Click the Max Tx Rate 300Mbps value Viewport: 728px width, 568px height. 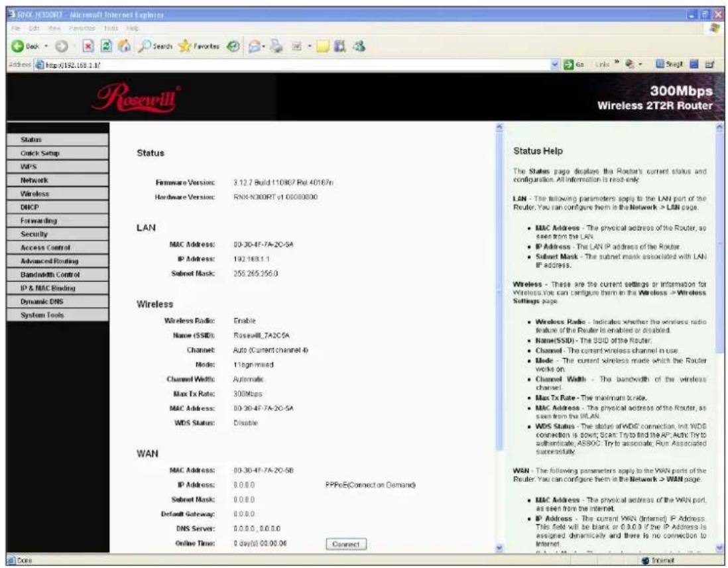click(x=247, y=394)
